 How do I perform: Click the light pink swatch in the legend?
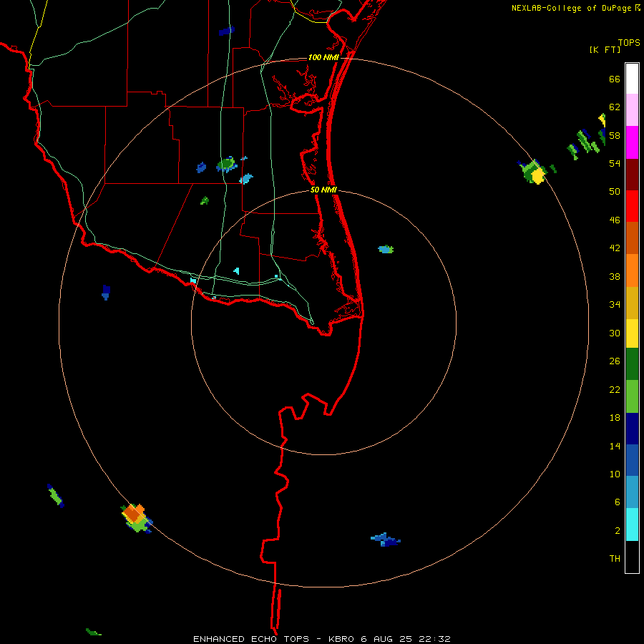(632, 110)
